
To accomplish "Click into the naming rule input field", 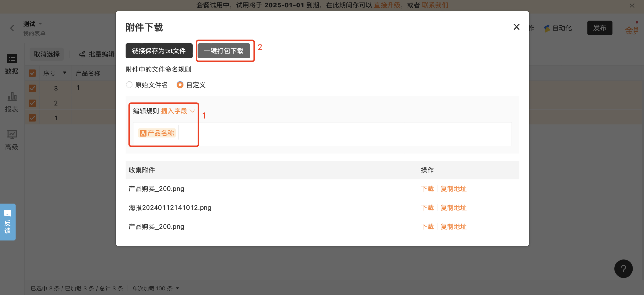I will pyautogui.click(x=322, y=134).
